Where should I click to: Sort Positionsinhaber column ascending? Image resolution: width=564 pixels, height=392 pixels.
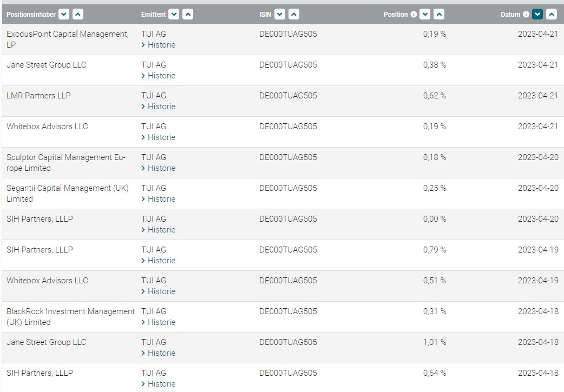[x=78, y=15]
